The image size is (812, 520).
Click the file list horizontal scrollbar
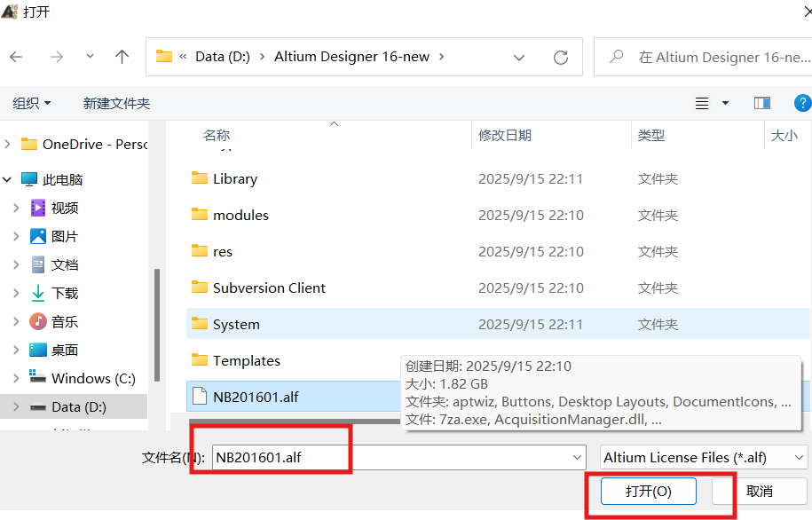pos(294,422)
